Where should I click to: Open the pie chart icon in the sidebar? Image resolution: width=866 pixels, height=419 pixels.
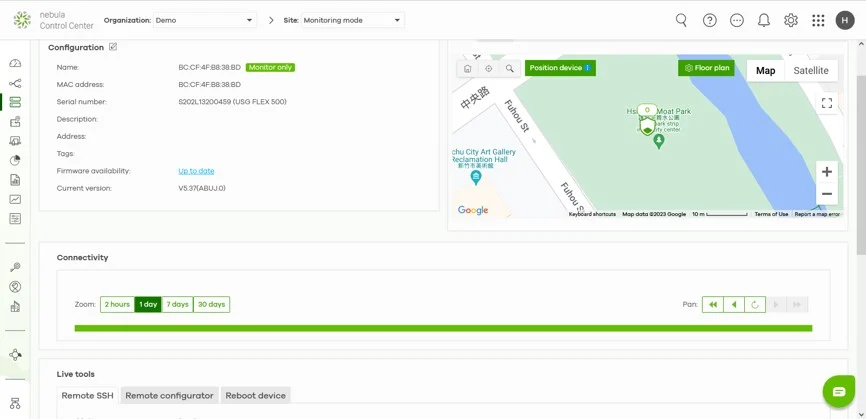[x=15, y=160]
